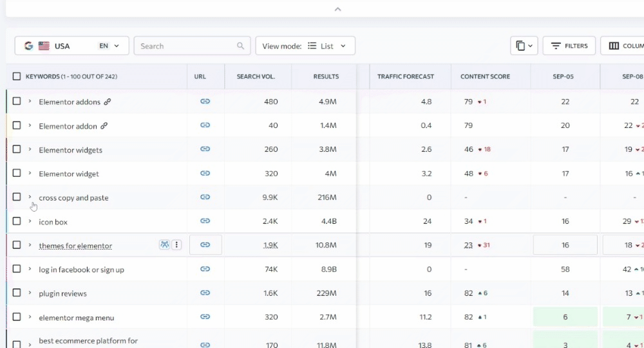Expand the plugin reviews keyword row

click(30, 293)
